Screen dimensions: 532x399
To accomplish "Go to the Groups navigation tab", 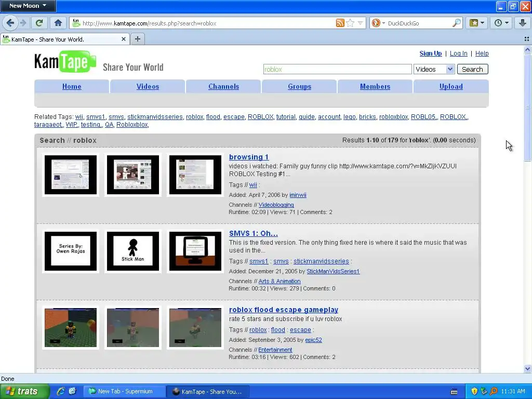I will (x=299, y=87).
